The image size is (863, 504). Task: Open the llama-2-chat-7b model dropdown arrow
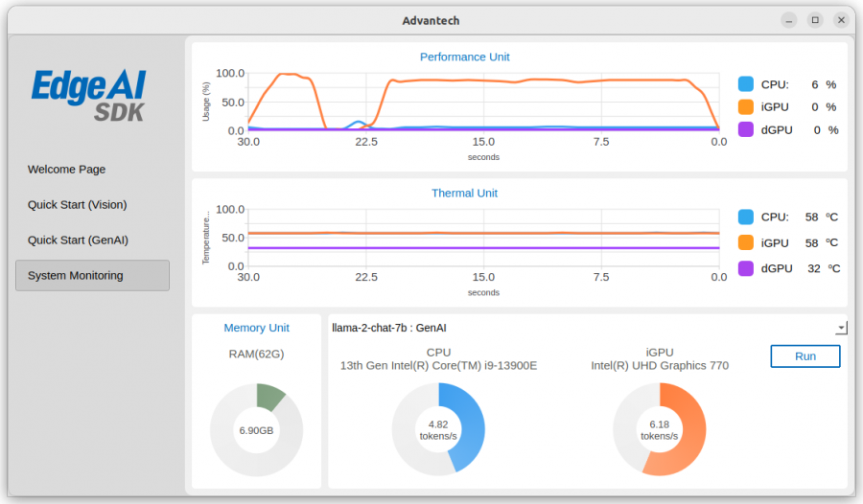pos(841,328)
